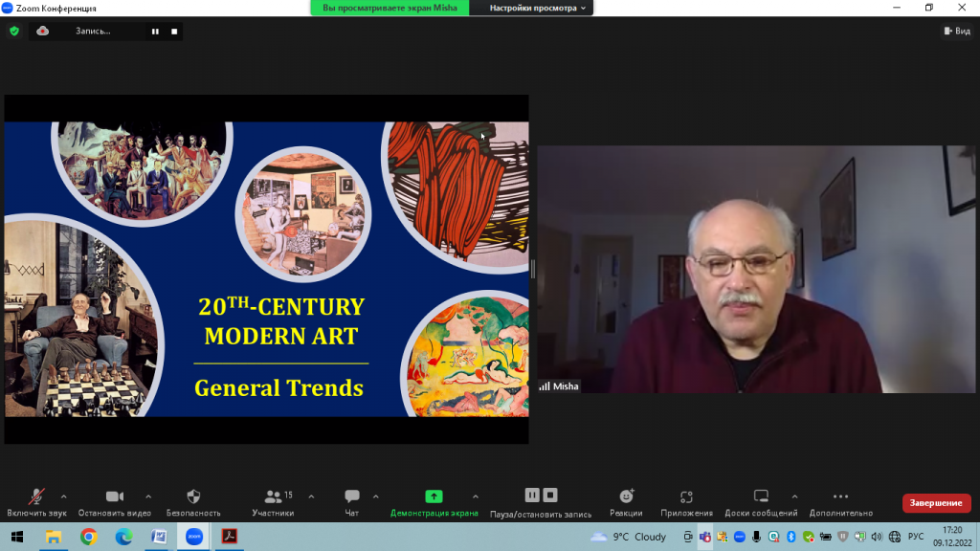Open Настройки просмотра dropdown
The width and height of the screenshot is (980, 551).
pos(538,8)
